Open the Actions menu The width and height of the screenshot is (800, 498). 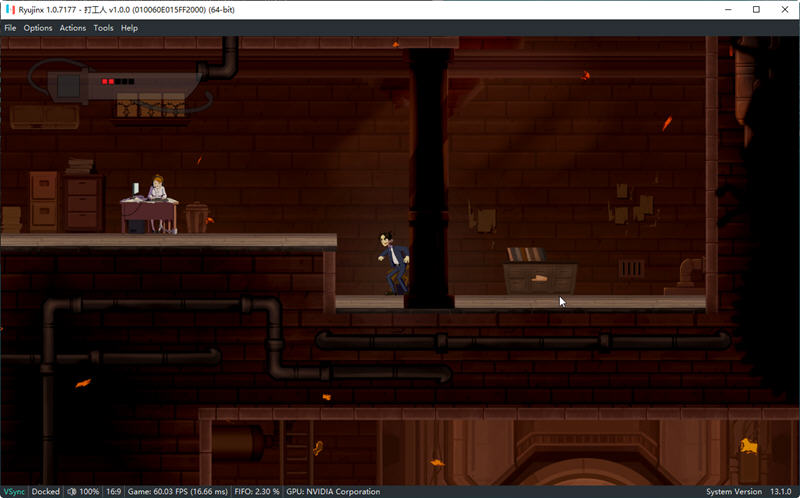[73, 28]
